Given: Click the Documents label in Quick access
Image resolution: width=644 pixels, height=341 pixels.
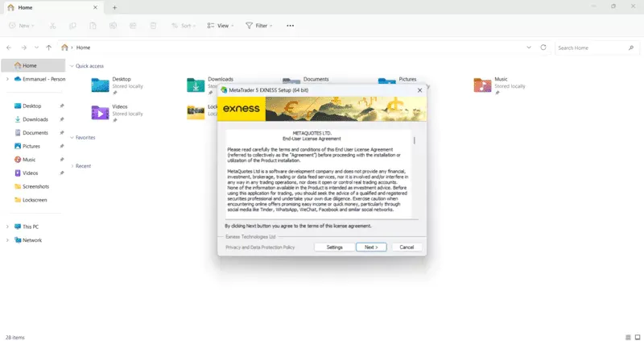Looking at the screenshot, I should tap(316, 79).
